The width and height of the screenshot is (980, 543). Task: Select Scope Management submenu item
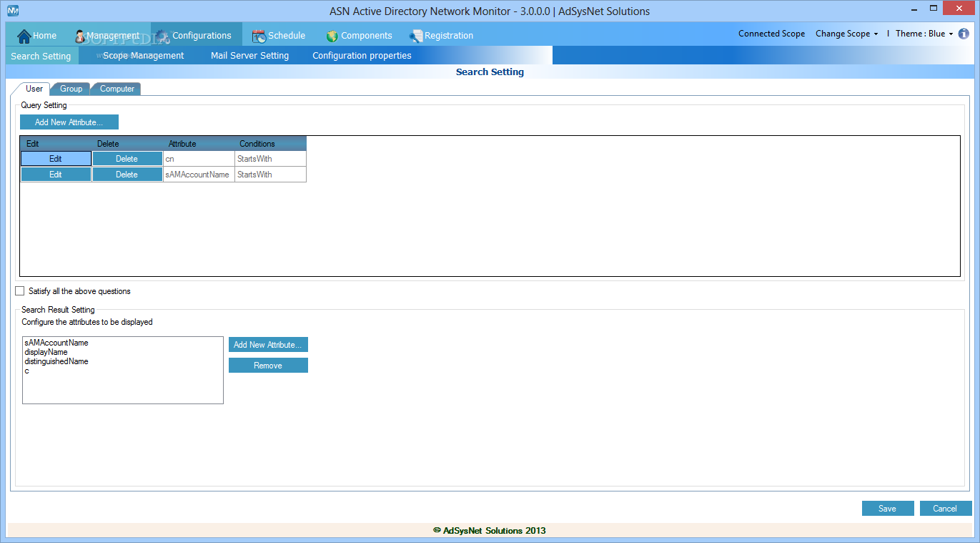[x=143, y=56]
